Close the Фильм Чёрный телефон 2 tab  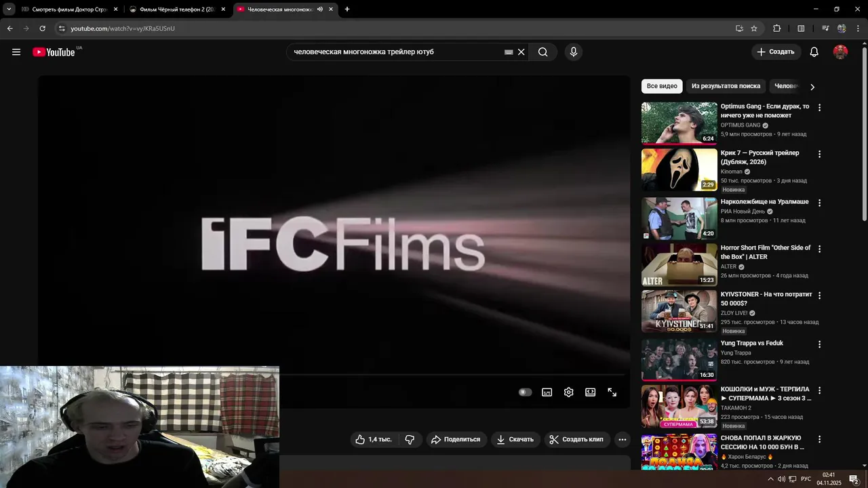[223, 9]
